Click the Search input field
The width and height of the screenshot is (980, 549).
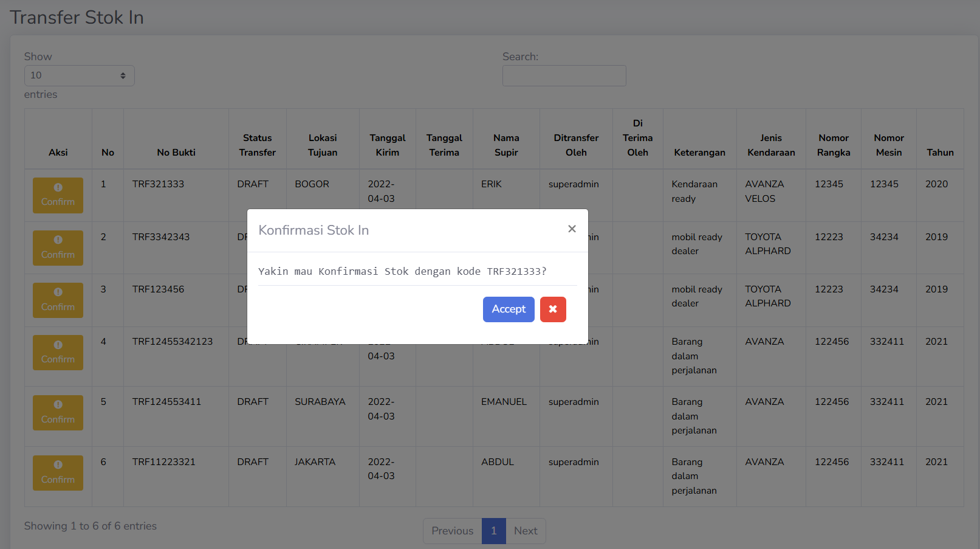[x=564, y=76]
